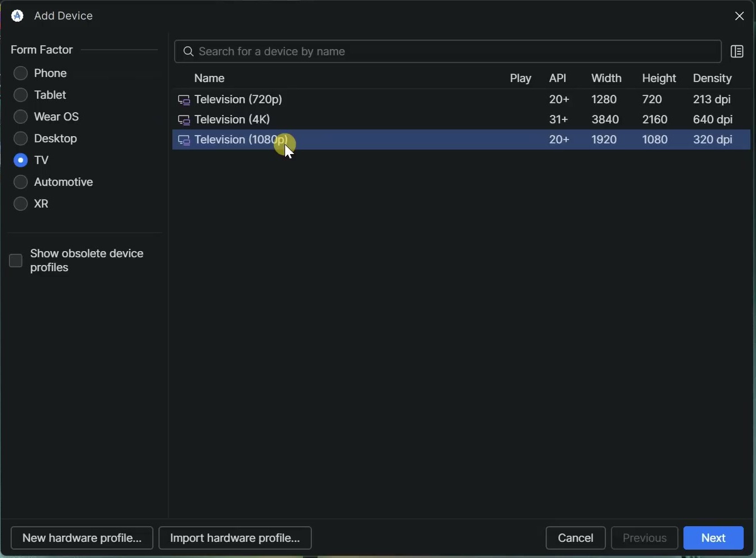Sort devices by Name column

tap(210, 79)
